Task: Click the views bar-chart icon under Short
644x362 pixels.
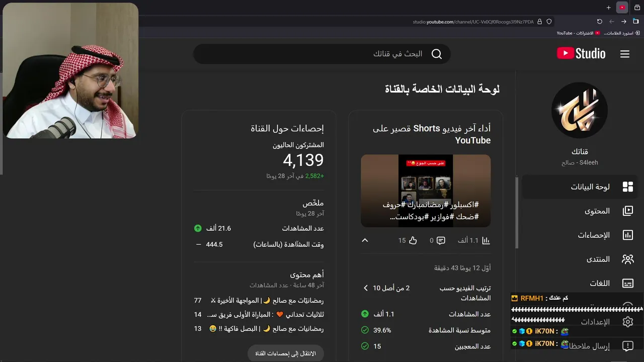Action: [x=486, y=241]
